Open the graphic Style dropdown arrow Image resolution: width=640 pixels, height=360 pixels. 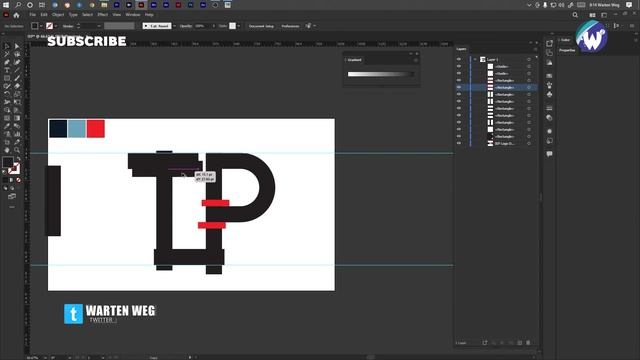point(238,26)
